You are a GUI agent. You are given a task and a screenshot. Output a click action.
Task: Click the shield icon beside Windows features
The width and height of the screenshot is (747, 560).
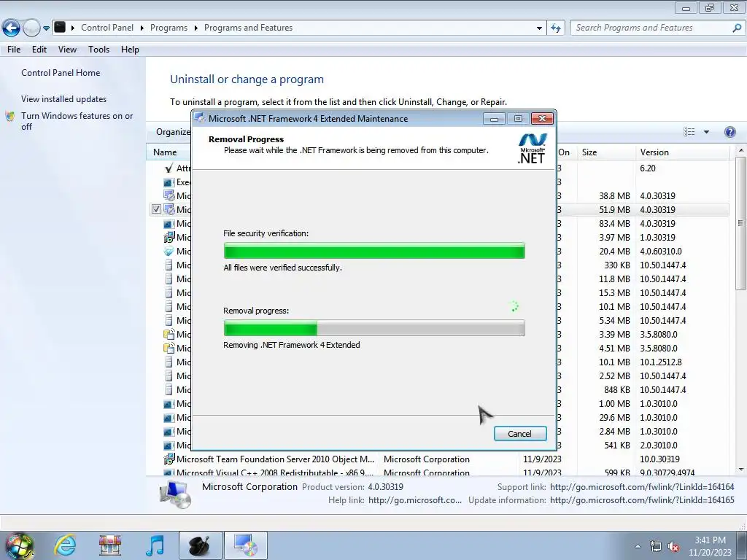tap(10, 116)
